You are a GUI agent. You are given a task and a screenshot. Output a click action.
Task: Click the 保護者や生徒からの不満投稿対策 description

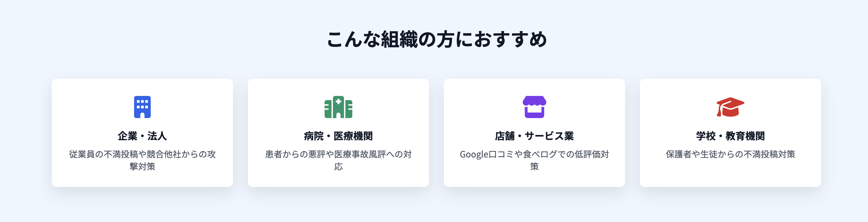[730, 154]
